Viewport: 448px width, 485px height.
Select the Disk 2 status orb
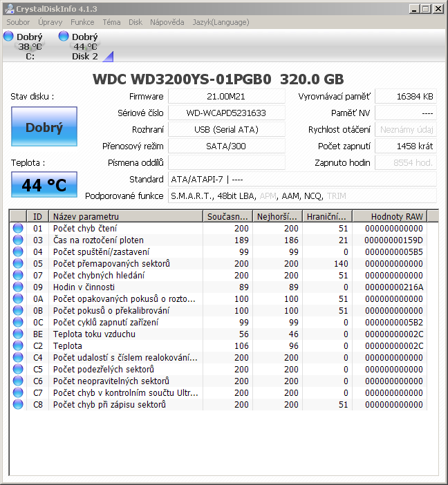[64, 36]
